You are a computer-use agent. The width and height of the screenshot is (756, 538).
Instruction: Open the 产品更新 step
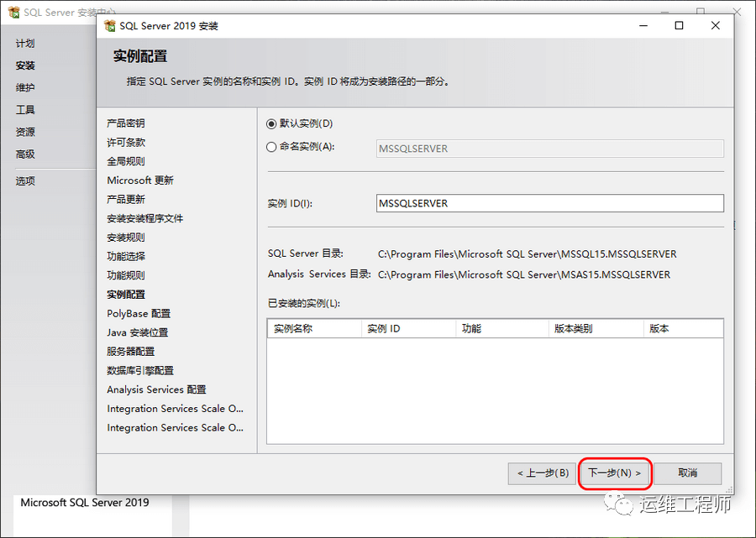[126, 200]
